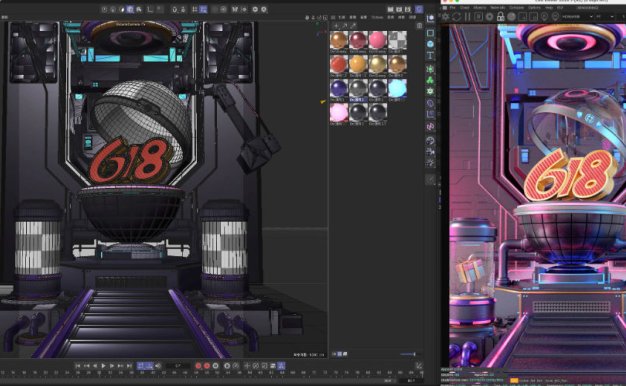Click the blue sphere generator icon in sidebar

click(x=430, y=44)
